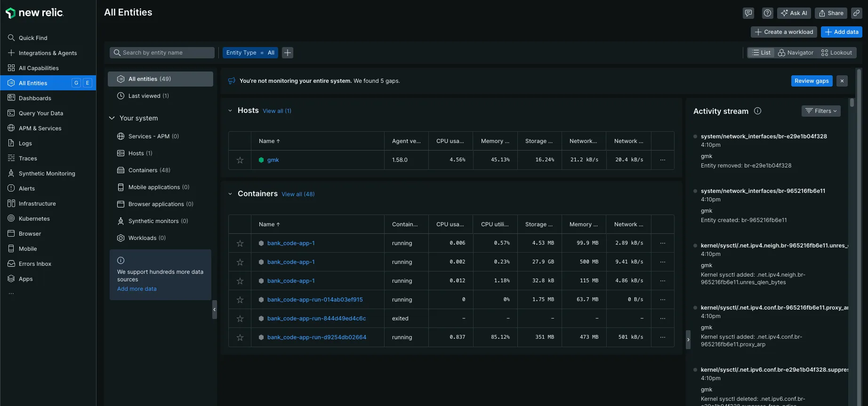Focus the Search by entity name field
The height and width of the screenshot is (406, 868).
(x=162, y=53)
